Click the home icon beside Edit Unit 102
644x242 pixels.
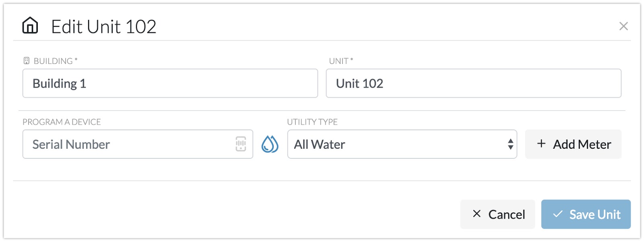click(x=30, y=26)
